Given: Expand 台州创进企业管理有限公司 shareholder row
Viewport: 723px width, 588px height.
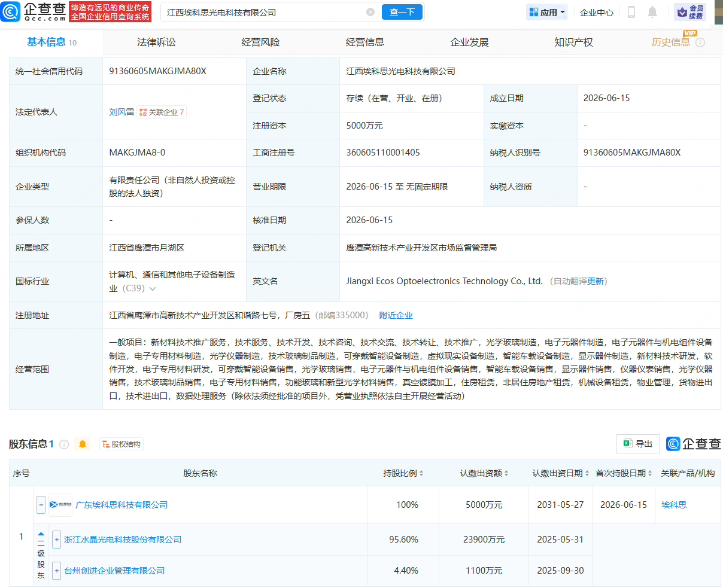Looking at the screenshot, I should pyautogui.click(x=57, y=571).
